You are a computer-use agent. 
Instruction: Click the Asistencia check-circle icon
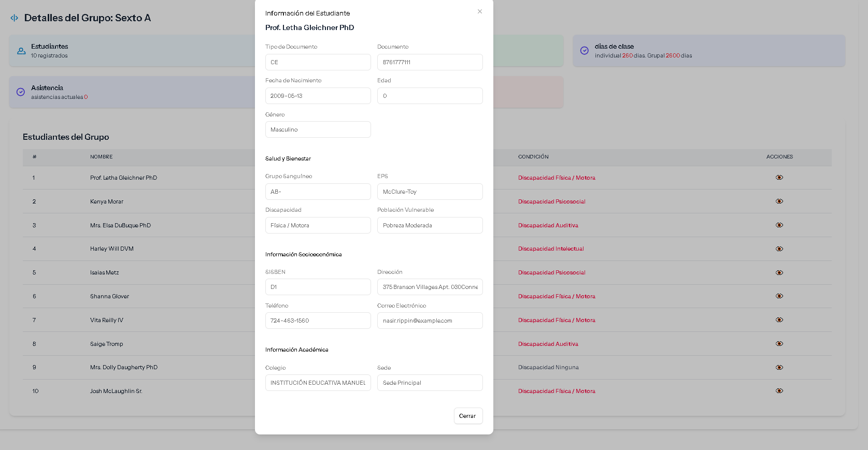pos(21,92)
